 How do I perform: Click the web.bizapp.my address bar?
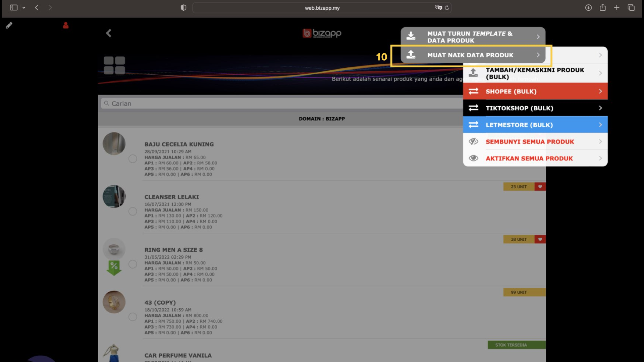coord(322,8)
